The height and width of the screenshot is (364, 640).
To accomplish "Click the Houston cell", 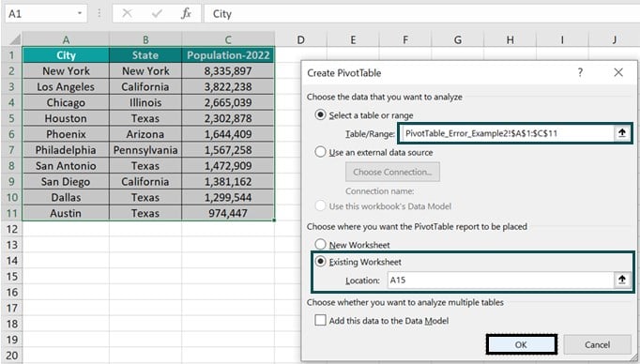I will 66,118.
